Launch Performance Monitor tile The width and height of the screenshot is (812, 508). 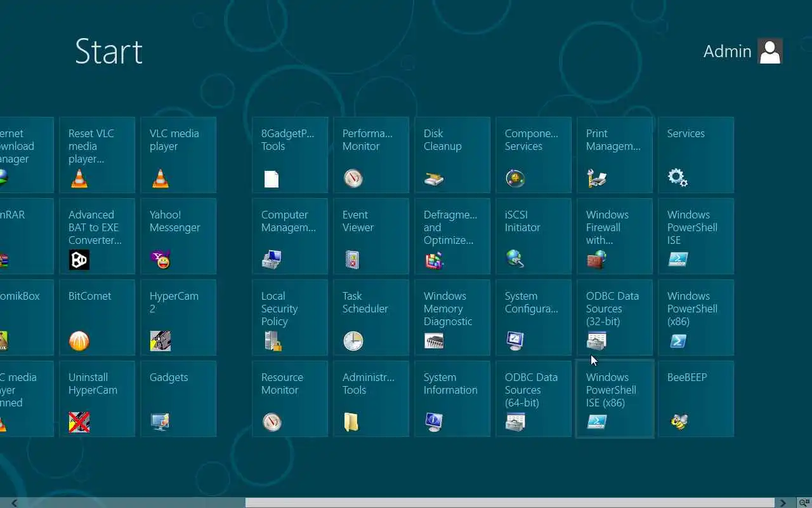(371, 155)
